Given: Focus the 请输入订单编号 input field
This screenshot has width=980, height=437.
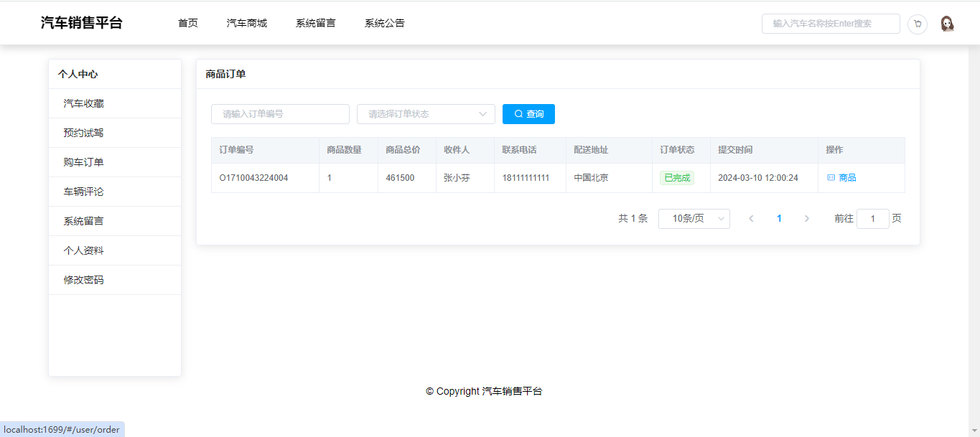Looking at the screenshot, I should [x=280, y=114].
